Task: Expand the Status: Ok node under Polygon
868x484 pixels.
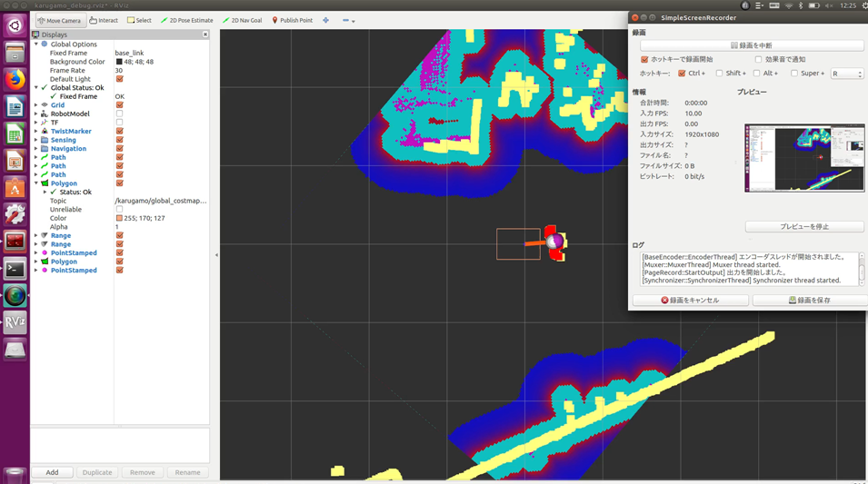Action: (x=45, y=192)
